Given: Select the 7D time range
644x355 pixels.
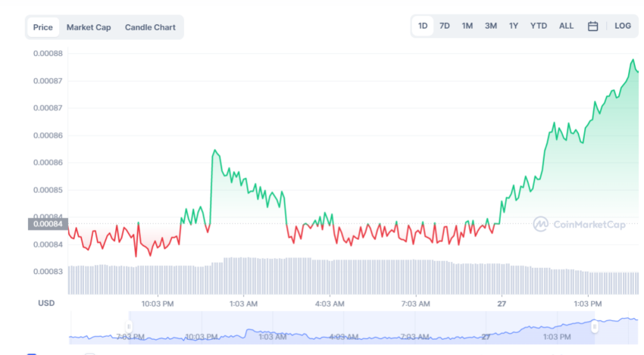Looking at the screenshot, I should [445, 26].
